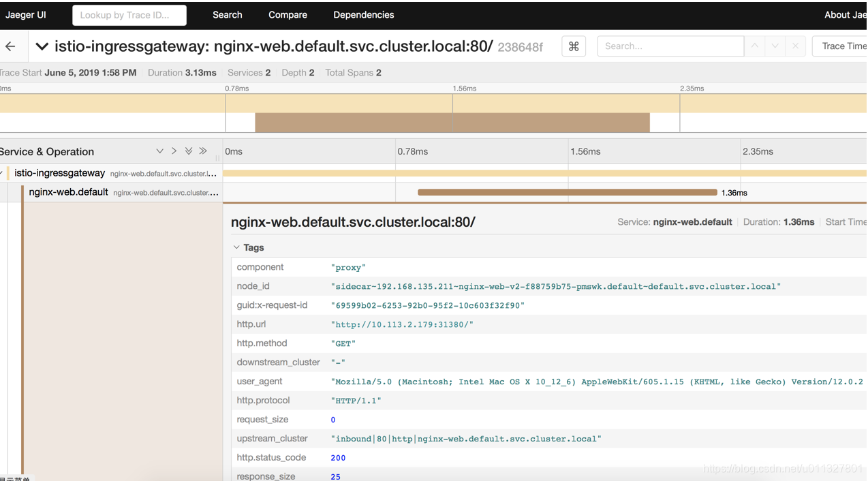Select the istio-ingressgateway span row
The image size is (868, 481).
click(x=112, y=173)
